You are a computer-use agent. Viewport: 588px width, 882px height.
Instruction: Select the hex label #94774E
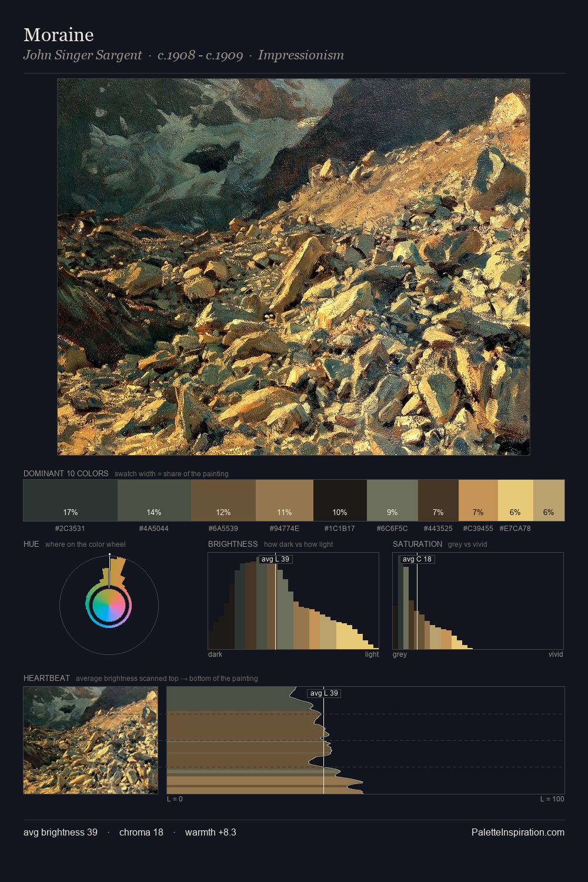coord(285,529)
